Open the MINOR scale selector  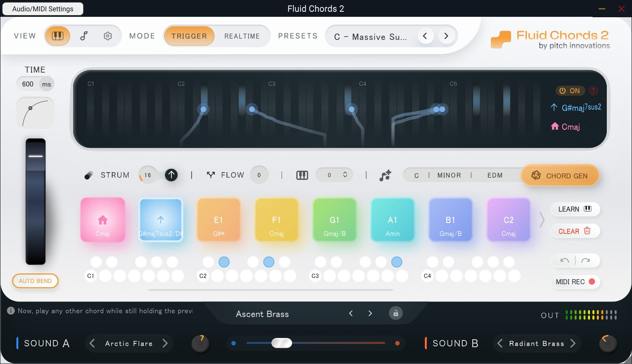tap(449, 175)
